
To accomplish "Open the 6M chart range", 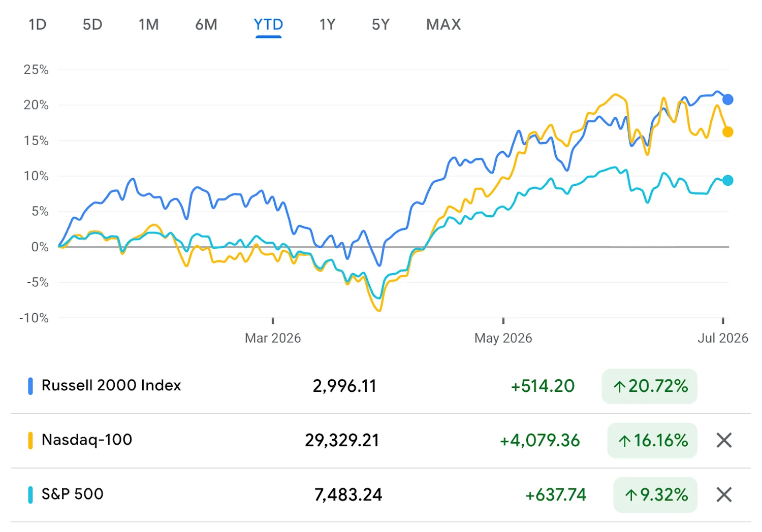I will click(x=206, y=24).
